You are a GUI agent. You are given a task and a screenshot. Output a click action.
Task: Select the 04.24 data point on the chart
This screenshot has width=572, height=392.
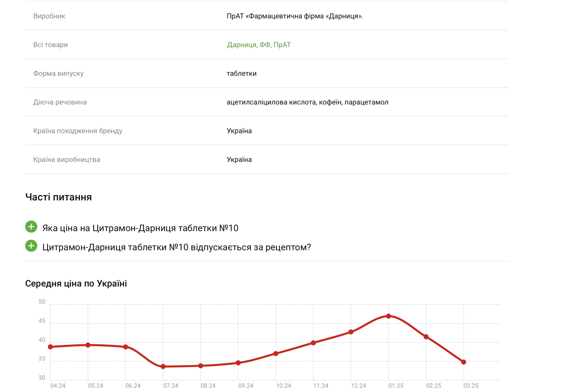tap(51, 347)
